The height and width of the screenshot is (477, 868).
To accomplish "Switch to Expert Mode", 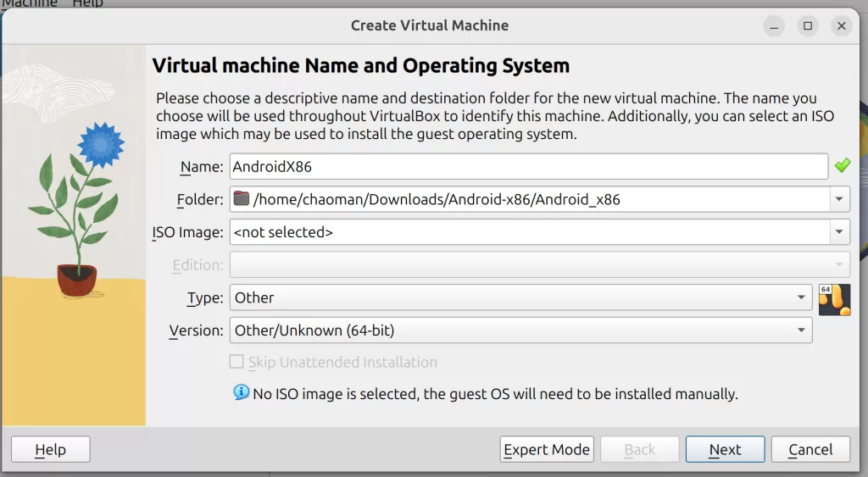I will (x=547, y=450).
